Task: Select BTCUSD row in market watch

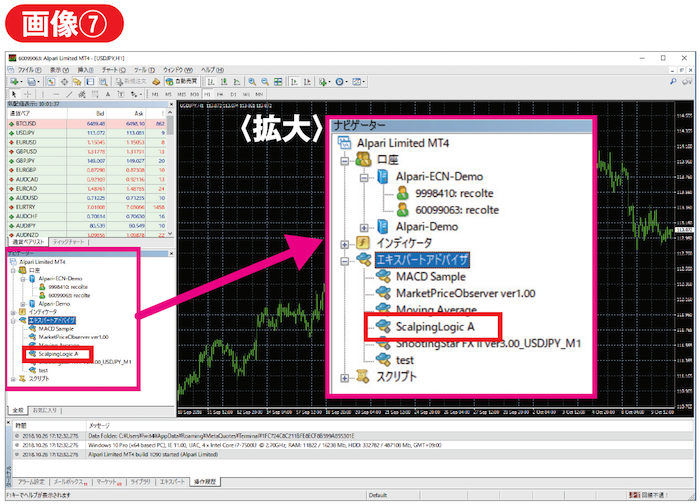Action: click(x=87, y=124)
